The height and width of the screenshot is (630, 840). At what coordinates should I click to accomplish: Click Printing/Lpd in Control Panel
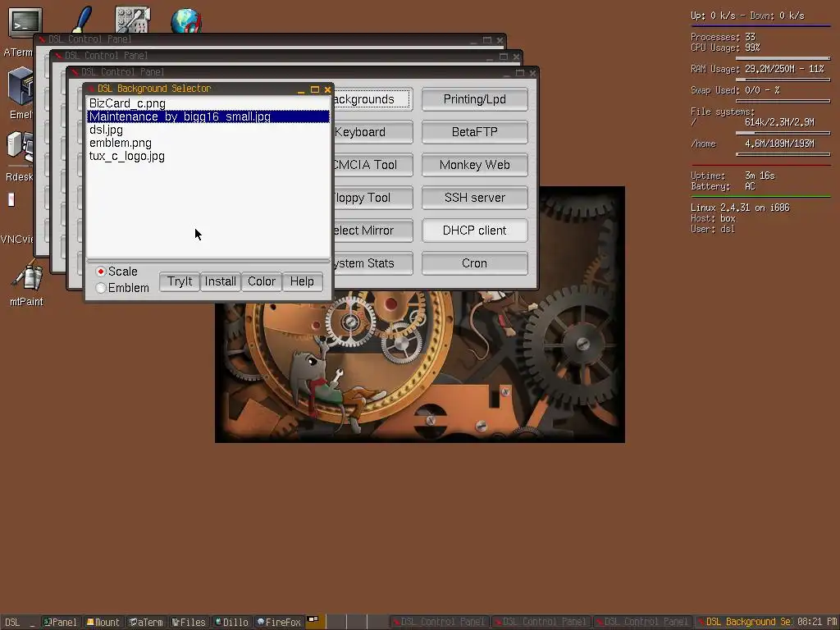coord(475,99)
